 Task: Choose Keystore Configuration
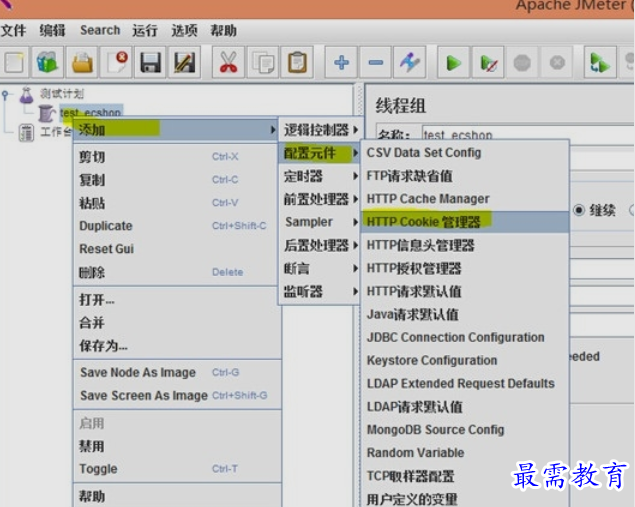point(465,360)
